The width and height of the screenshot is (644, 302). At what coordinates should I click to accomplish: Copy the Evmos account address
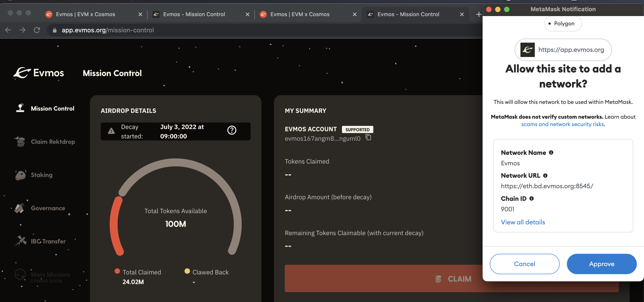coord(368,137)
